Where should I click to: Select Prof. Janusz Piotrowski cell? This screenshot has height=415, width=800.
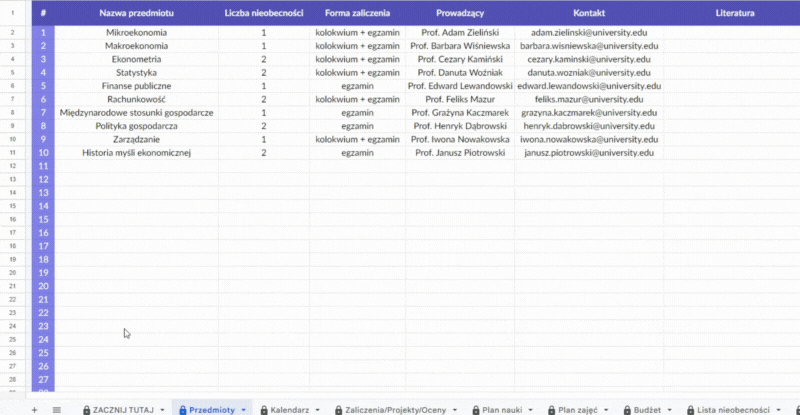click(x=460, y=153)
